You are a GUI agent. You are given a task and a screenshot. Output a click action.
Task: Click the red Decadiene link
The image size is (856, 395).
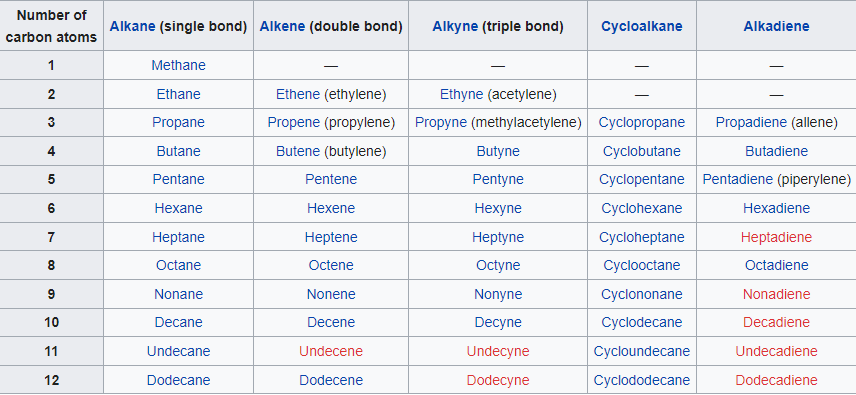776,322
